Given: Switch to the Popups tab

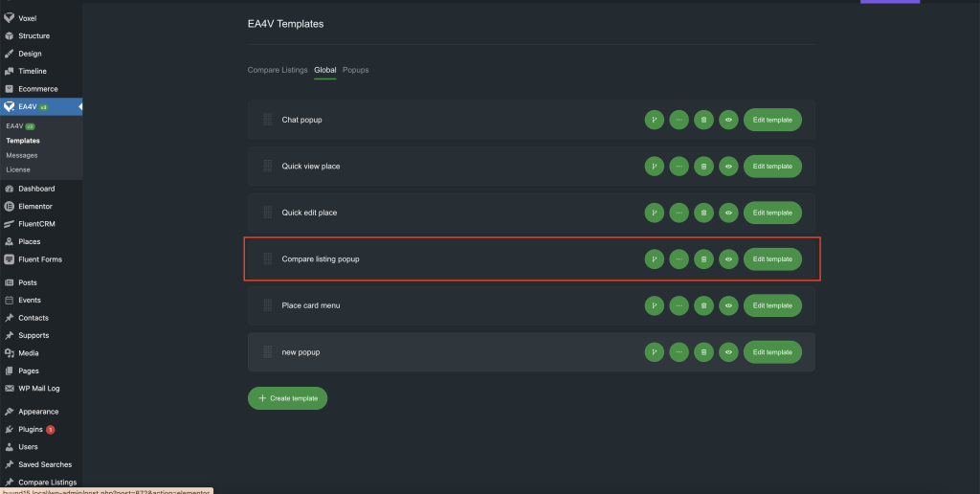Looking at the screenshot, I should click(x=355, y=70).
